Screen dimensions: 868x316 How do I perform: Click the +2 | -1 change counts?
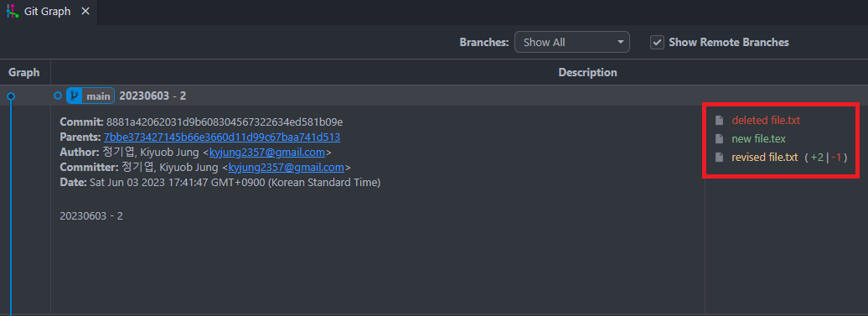point(826,158)
